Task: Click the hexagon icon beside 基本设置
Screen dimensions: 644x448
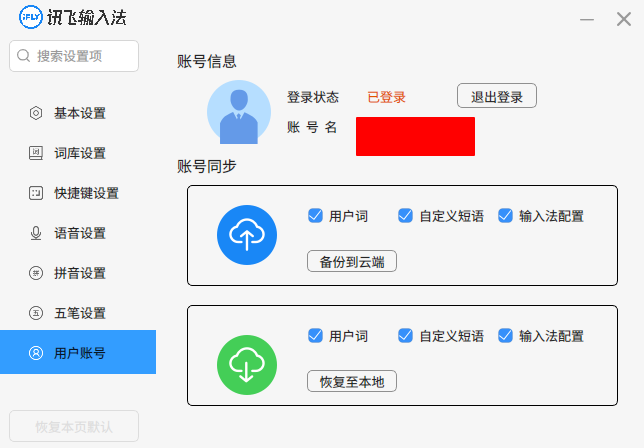Action: click(36, 113)
